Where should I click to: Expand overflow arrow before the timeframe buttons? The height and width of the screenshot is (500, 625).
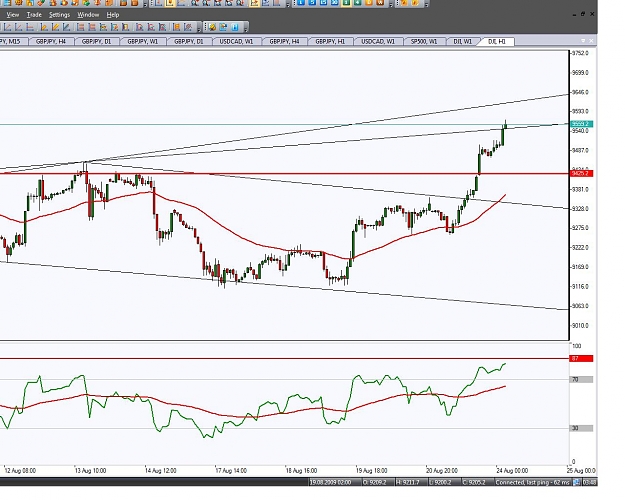pyautogui.click(x=288, y=5)
